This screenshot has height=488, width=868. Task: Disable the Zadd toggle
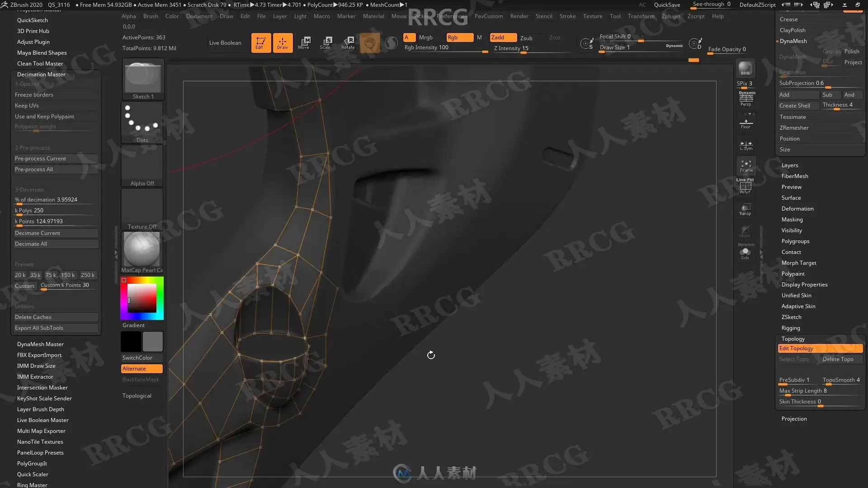(503, 38)
